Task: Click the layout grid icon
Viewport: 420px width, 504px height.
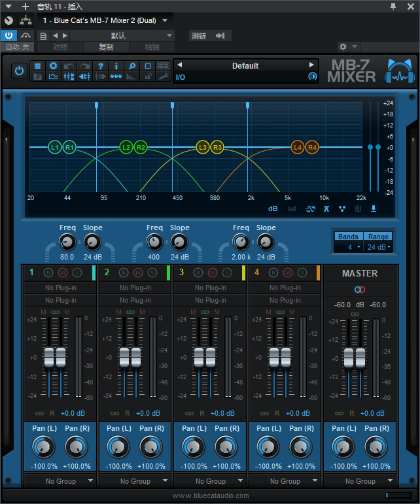Action: click(163, 66)
